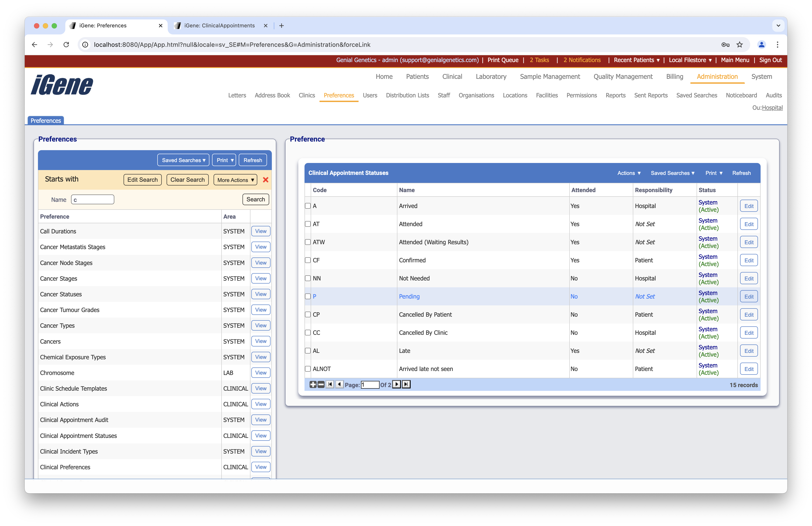Click the red X to close search
812x526 pixels.
(265, 180)
